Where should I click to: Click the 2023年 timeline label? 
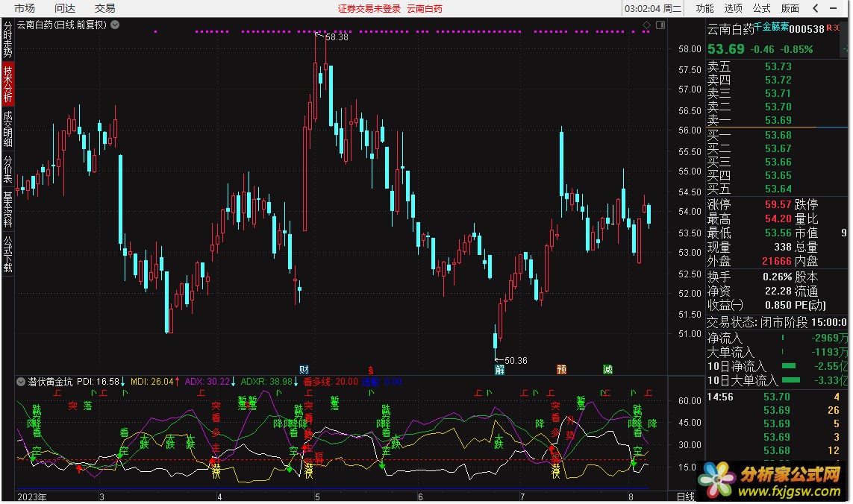(x=31, y=497)
